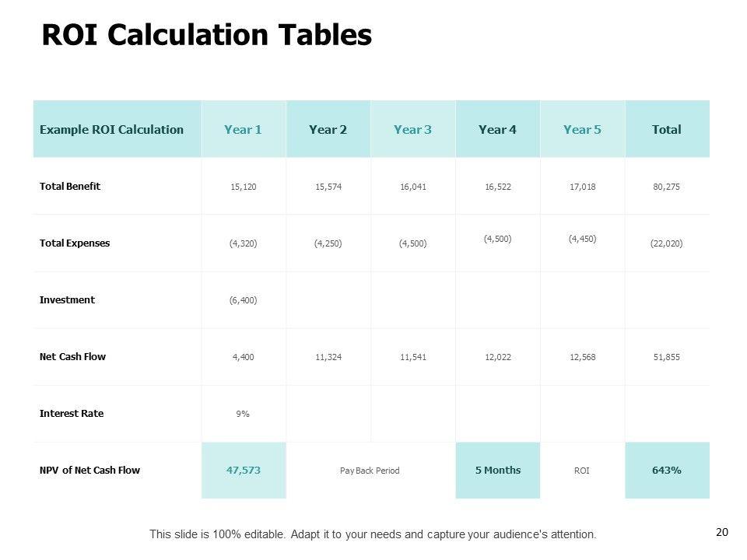Image resolution: width=747 pixels, height=560 pixels.
Task: Click the Total Benefit row label
Action: coord(70,187)
